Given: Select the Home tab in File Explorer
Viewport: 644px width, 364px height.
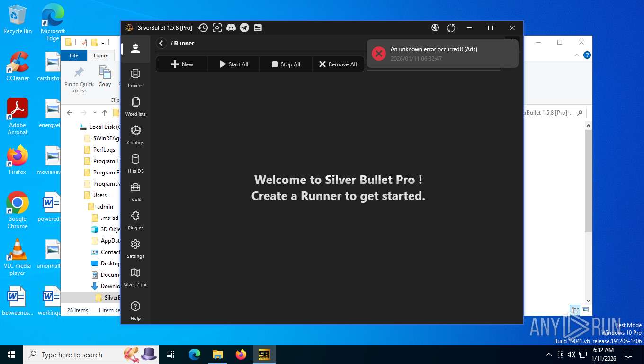Looking at the screenshot, I should point(101,55).
